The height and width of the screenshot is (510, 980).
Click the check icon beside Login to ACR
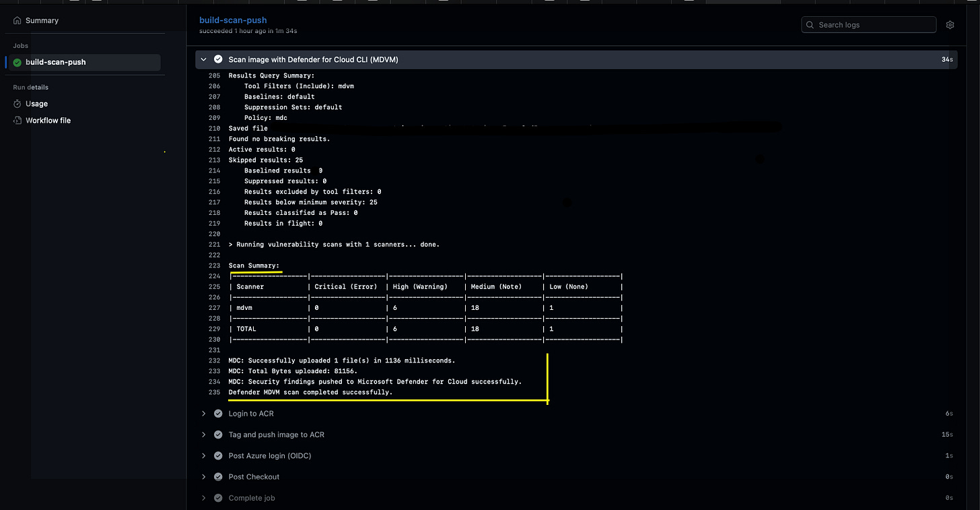point(218,414)
